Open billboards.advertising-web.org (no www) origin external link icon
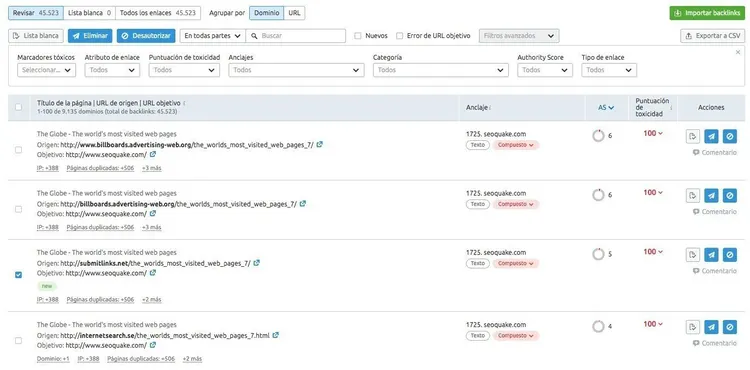Image resolution: width=750 pixels, height=370 pixels. (x=303, y=204)
